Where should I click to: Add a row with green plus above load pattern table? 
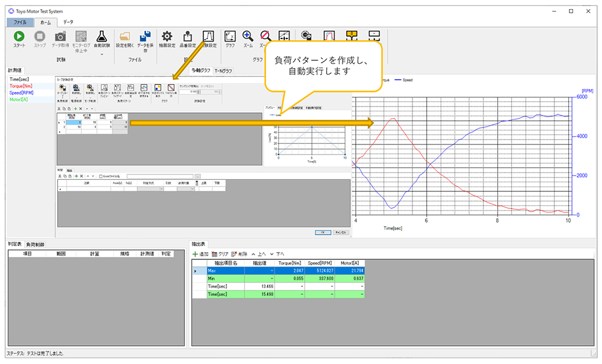(76, 109)
